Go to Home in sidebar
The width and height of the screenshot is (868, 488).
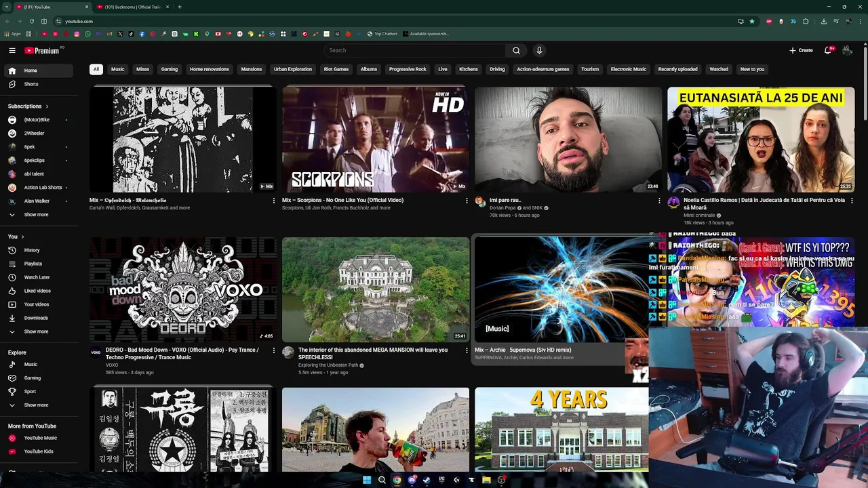39,70
